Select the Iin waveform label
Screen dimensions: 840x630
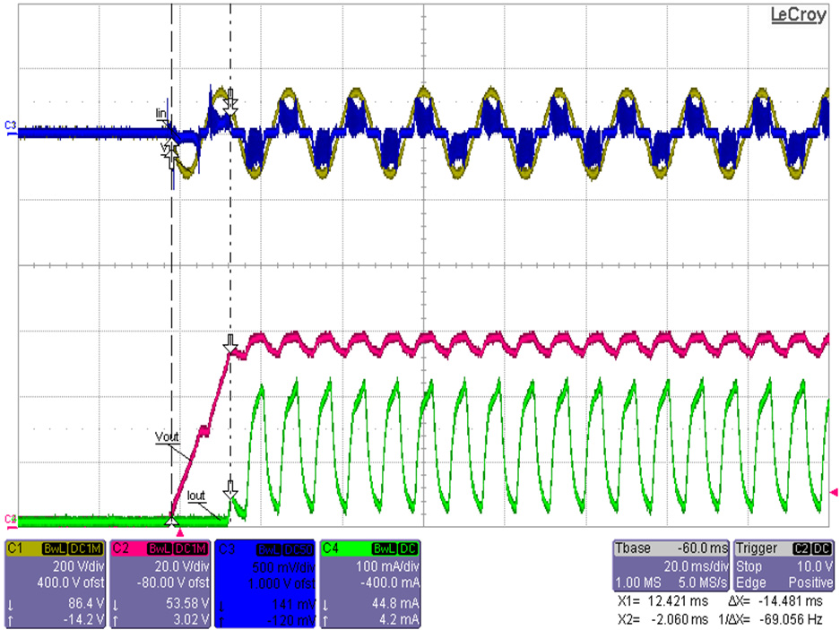tap(161, 113)
